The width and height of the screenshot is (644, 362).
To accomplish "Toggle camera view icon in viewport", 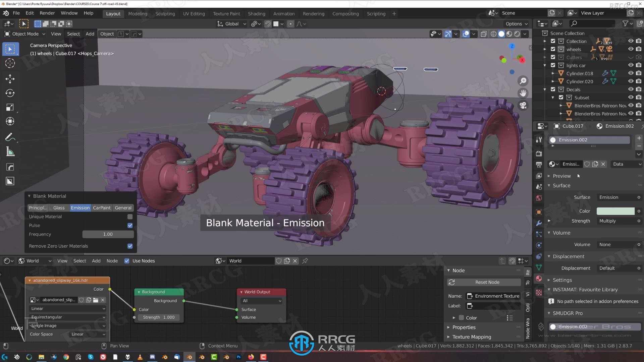I will coord(523,106).
